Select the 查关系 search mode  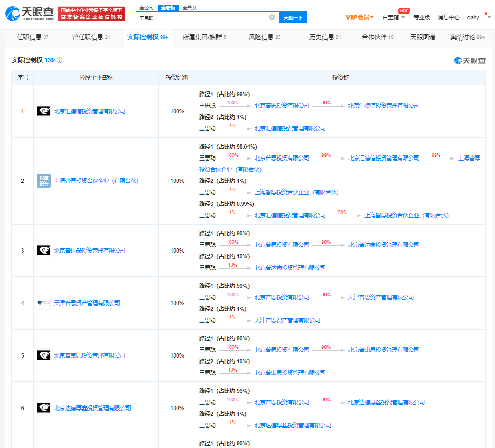click(x=189, y=8)
